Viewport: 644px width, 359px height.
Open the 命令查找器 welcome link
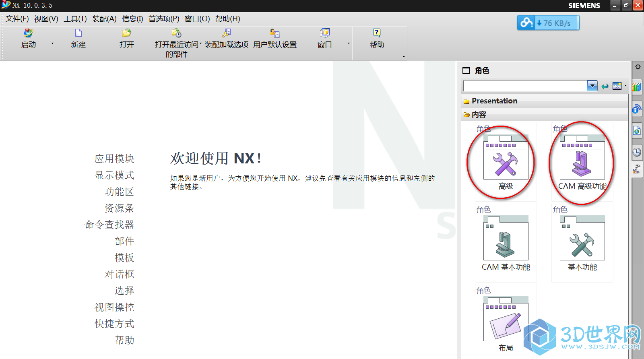tap(109, 225)
